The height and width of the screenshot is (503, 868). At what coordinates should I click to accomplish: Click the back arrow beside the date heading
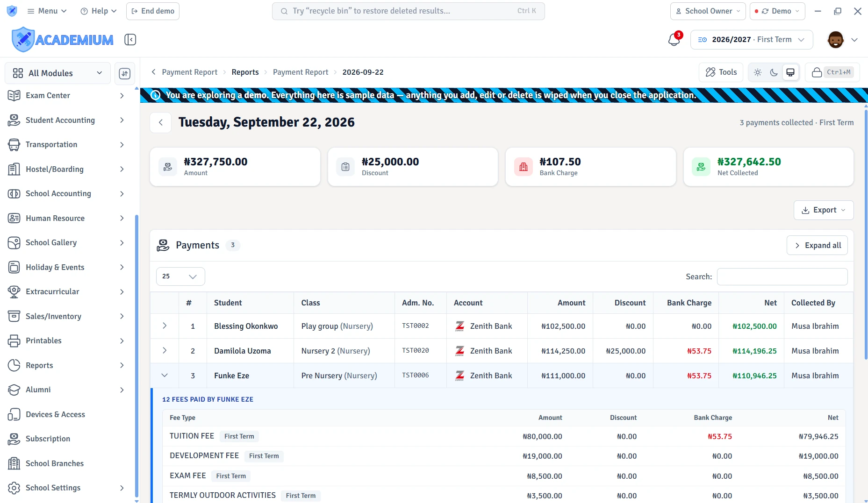[161, 122]
